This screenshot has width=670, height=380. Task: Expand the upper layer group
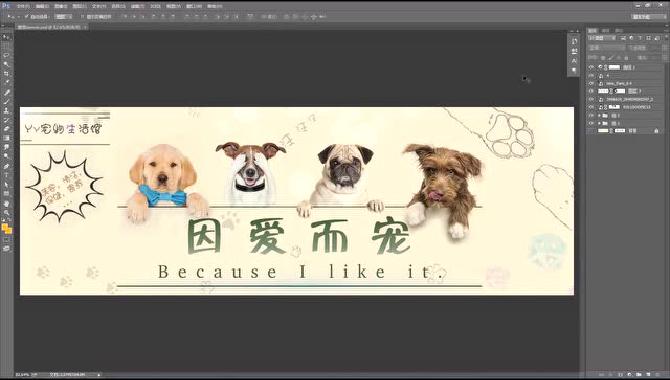(x=599, y=115)
